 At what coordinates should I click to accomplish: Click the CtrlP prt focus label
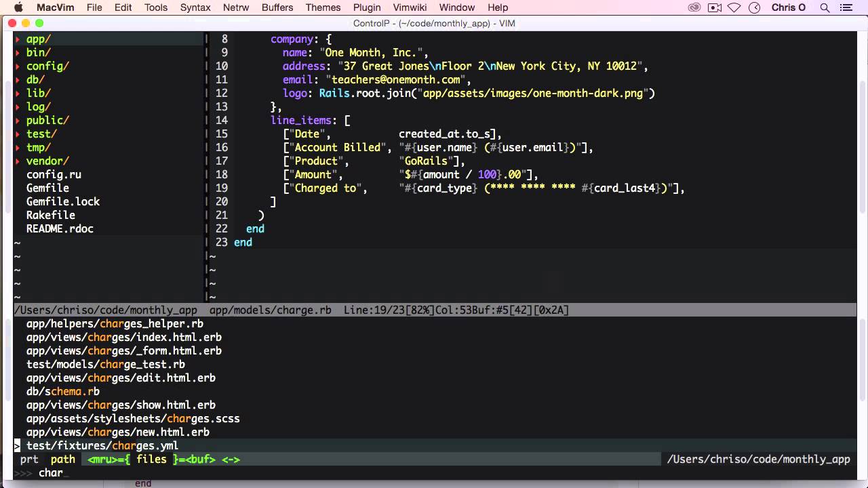pos(29,460)
